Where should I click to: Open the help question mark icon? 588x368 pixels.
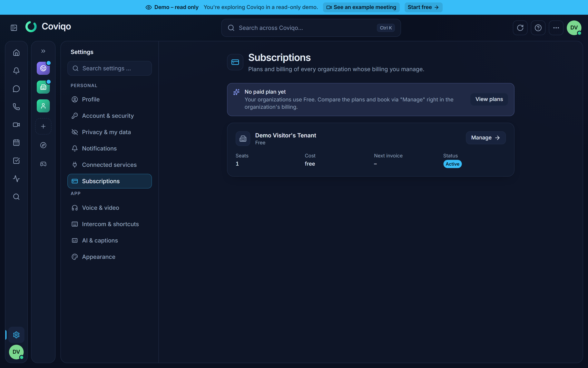[538, 28]
